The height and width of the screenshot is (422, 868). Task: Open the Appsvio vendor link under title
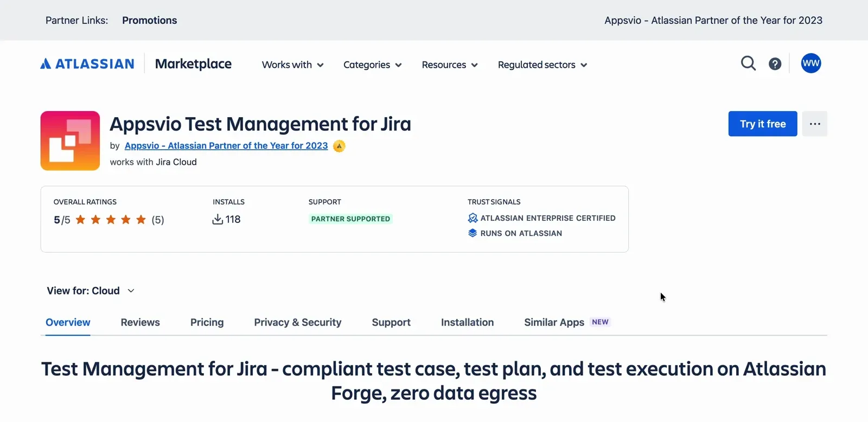pyautogui.click(x=226, y=145)
